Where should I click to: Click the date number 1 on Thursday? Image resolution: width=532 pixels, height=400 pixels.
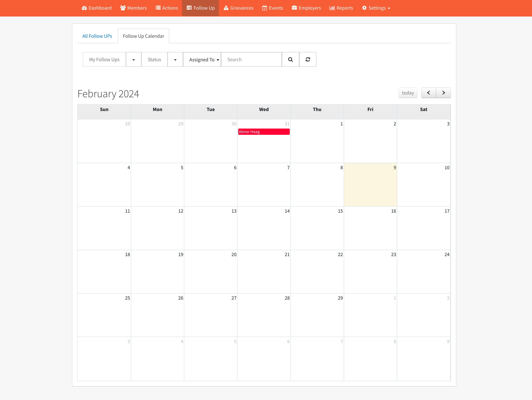tap(342, 124)
